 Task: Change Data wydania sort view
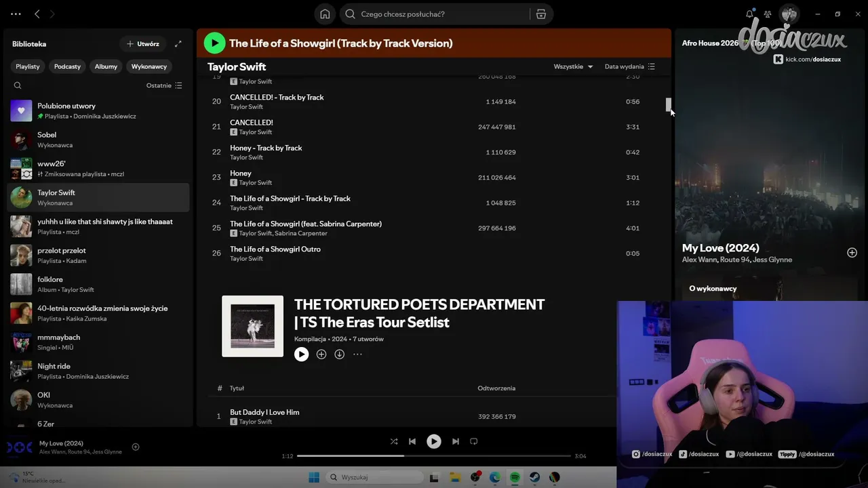630,66
